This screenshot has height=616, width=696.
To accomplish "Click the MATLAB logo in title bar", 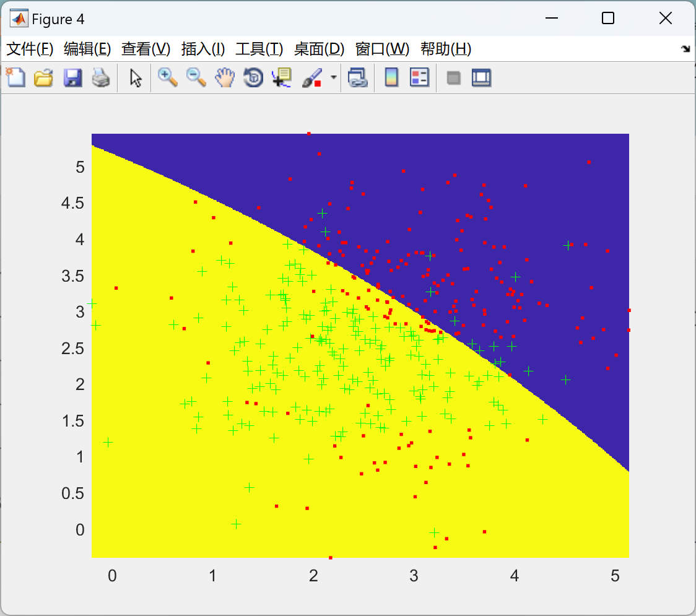I will (19, 19).
